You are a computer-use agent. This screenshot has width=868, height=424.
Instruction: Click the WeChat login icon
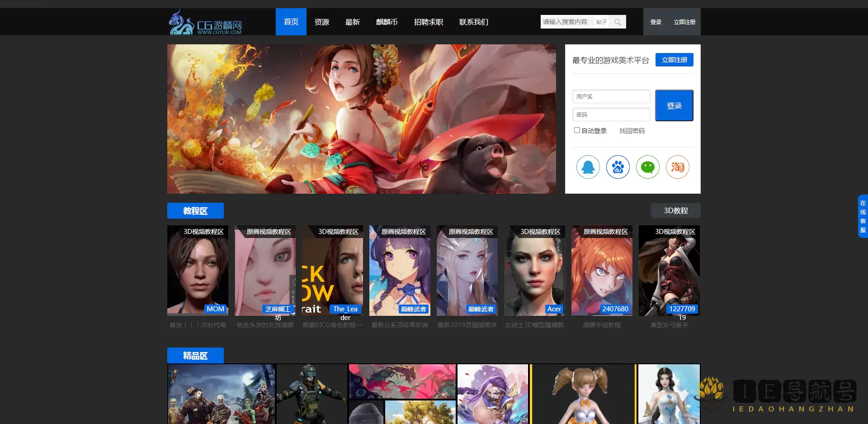click(647, 167)
